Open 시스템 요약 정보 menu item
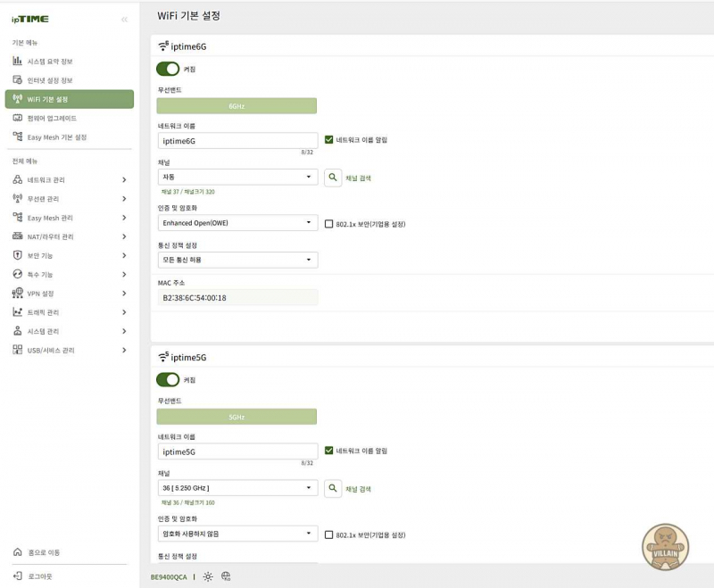This screenshot has width=714, height=588. point(50,61)
